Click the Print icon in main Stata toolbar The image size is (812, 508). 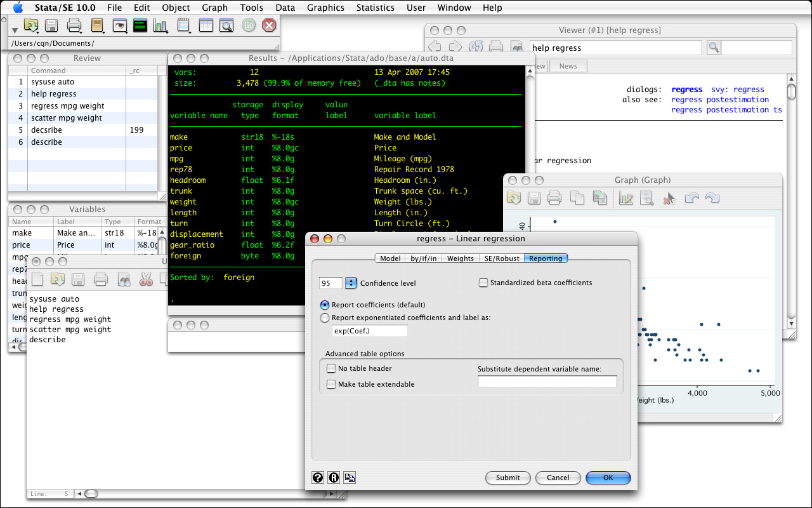click(74, 25)
